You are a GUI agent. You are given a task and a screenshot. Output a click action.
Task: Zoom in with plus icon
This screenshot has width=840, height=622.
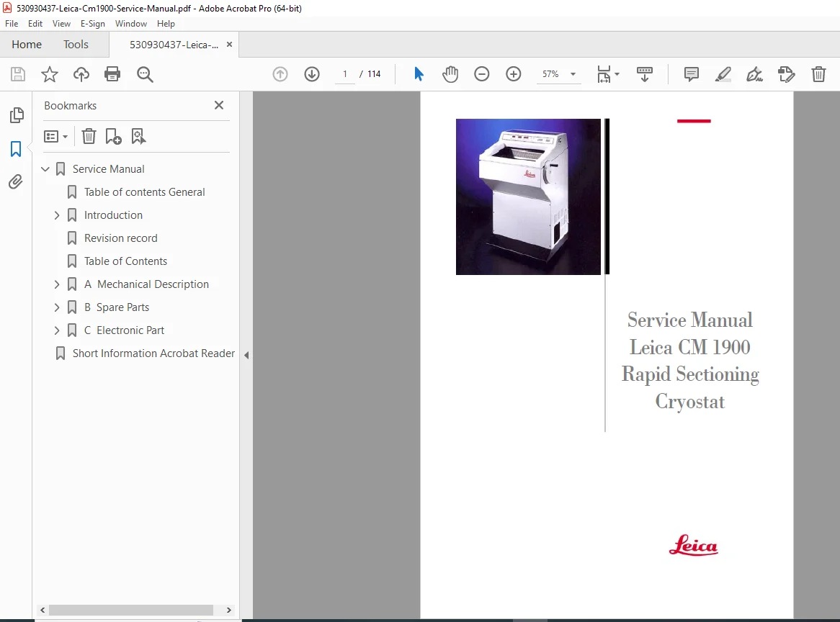tap(513, 74)
